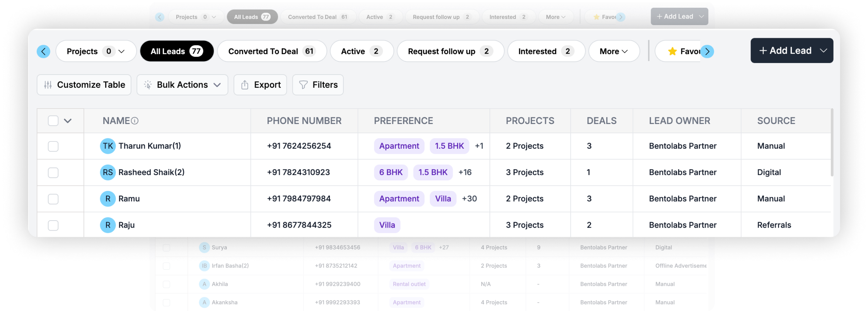The image size is (868, 311).
Task: Click the cursor icon on Bulk Actions
Action: (148, 85)
